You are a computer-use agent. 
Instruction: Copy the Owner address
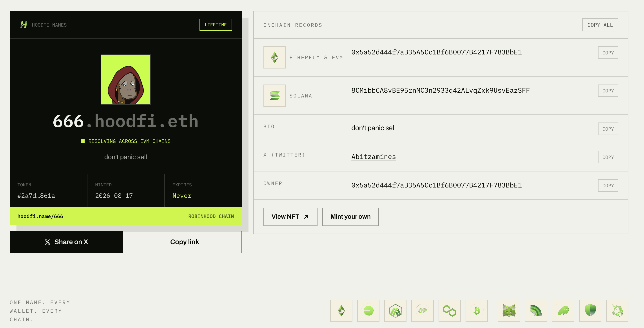pyautogui.click(x=608, y=186)
